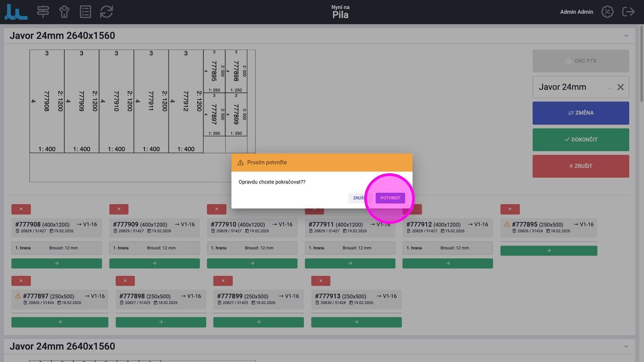Click the refresh sync icon

(106, 12)
